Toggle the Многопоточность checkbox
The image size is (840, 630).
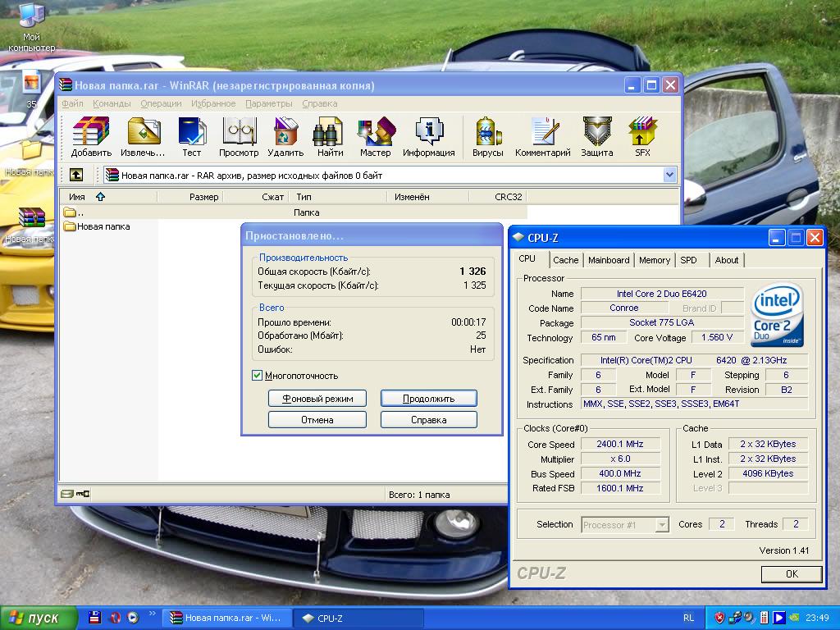click(x=257, y=375)
